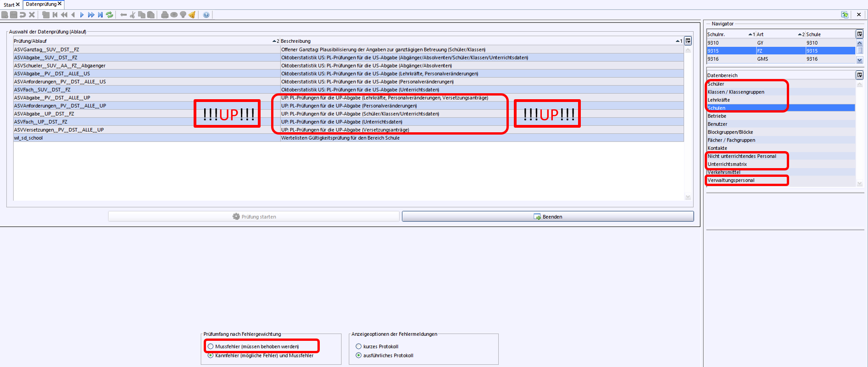Sort by Prüfung/Ablauf column header
This screenshot has width=868, height=367.
click(146, 41)
